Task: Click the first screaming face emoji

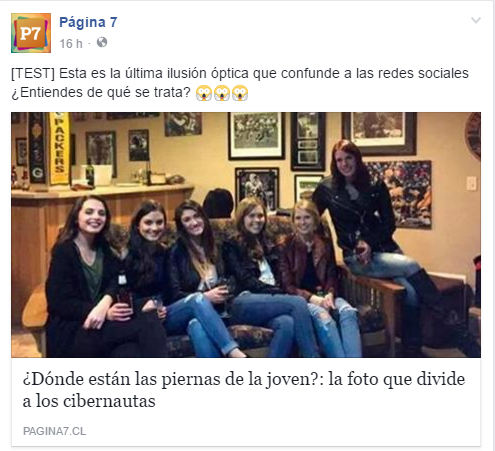Action: click(x=204, y=93)
